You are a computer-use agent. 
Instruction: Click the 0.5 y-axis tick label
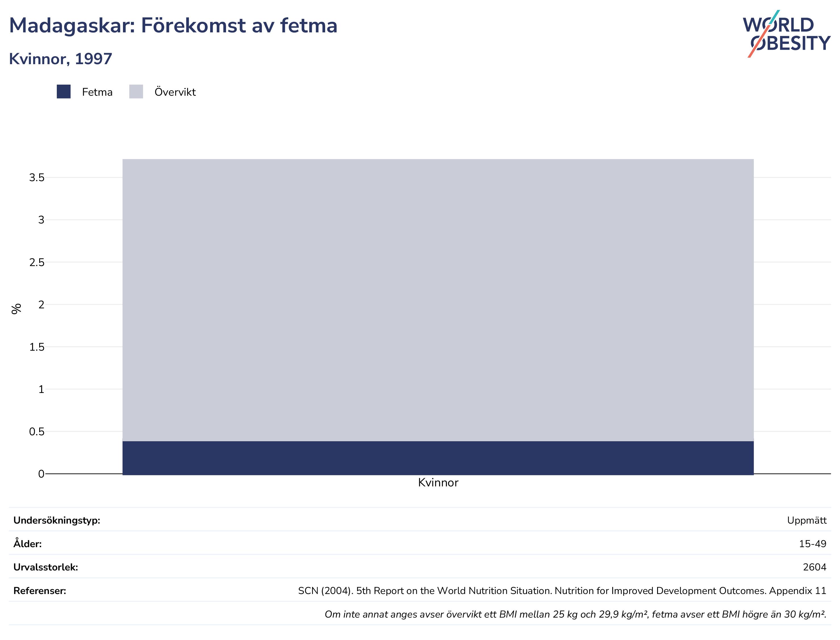point(37,432)
